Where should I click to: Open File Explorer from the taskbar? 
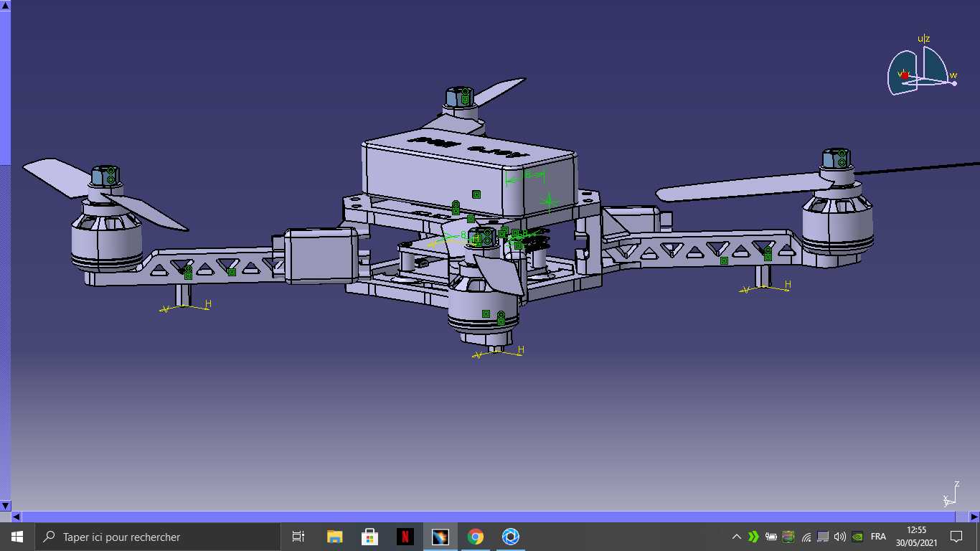(x=335, y=537)
